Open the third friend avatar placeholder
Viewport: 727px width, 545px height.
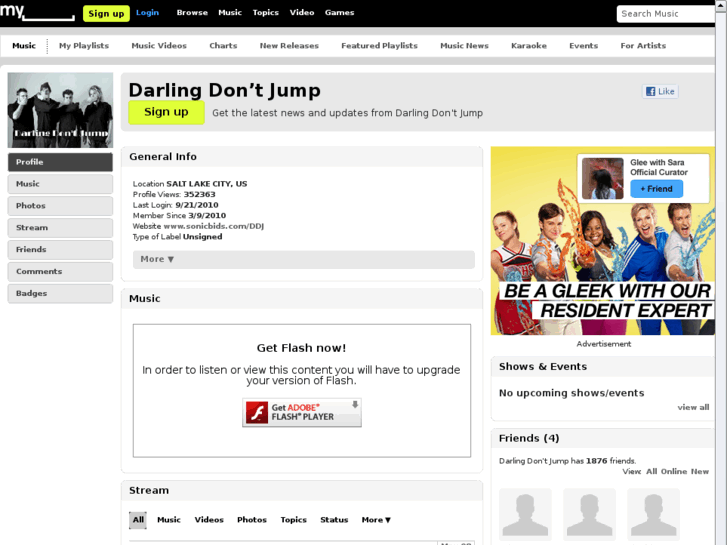tap(653, 515)
